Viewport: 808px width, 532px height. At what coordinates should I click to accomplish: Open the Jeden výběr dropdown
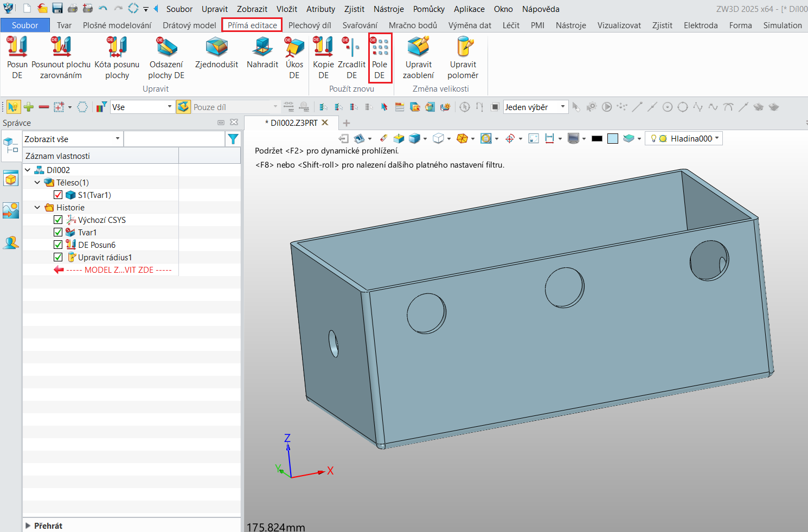(x=535, y=107)
